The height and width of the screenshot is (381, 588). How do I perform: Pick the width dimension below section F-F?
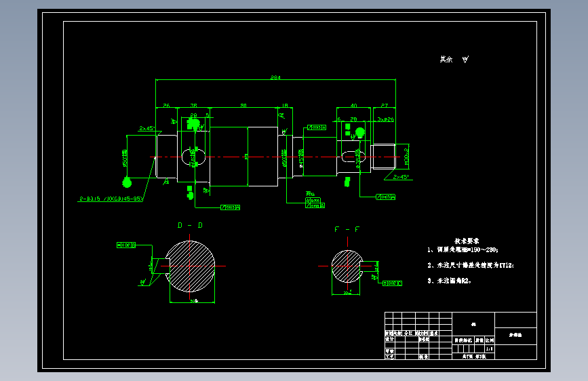point(347,293)
